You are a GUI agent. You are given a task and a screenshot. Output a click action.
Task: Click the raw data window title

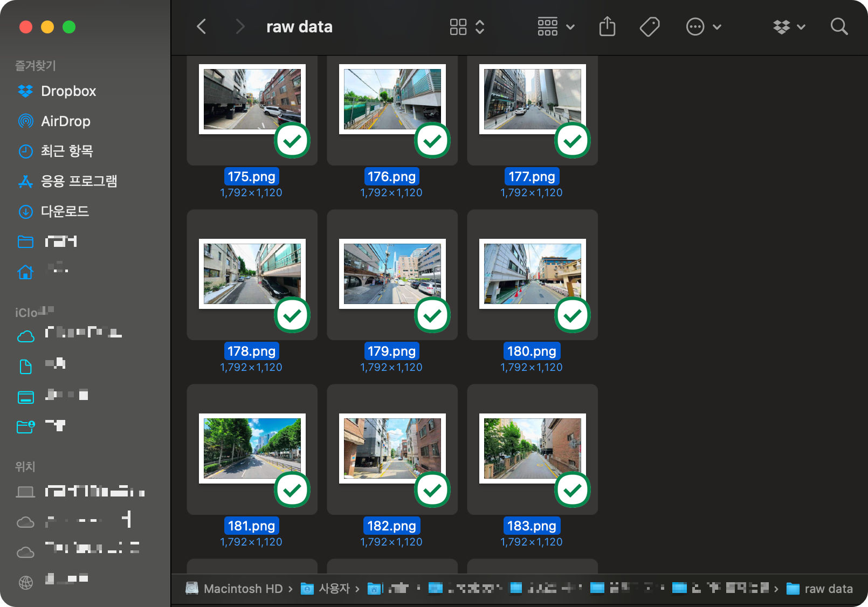(x=299, y=26)
